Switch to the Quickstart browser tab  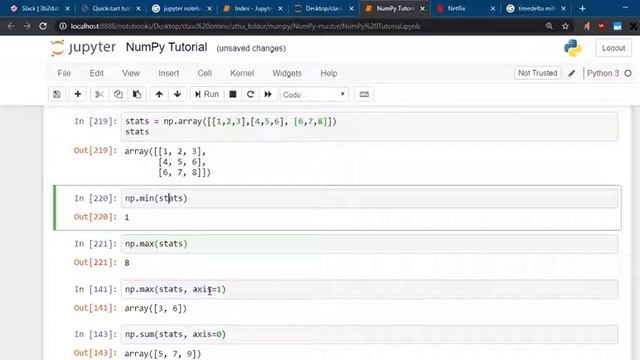110,8
